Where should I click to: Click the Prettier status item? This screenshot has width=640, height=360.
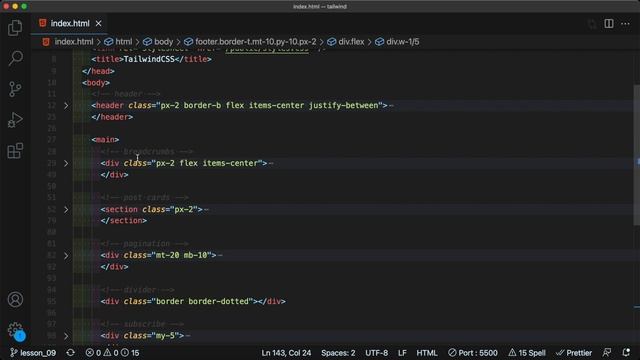click(x=574, y=353)
